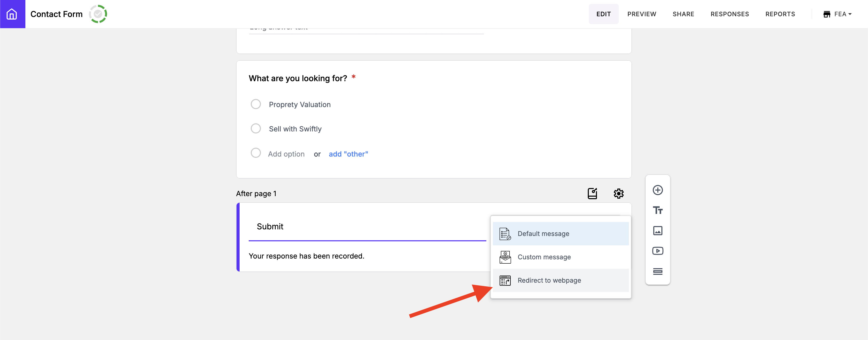Screen dimensions: 868x340
Task: Click the Submit button text field
Action: 366,226
